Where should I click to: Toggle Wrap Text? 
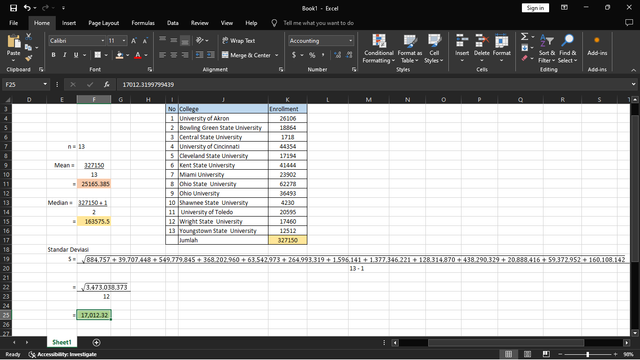pos(238,41)
